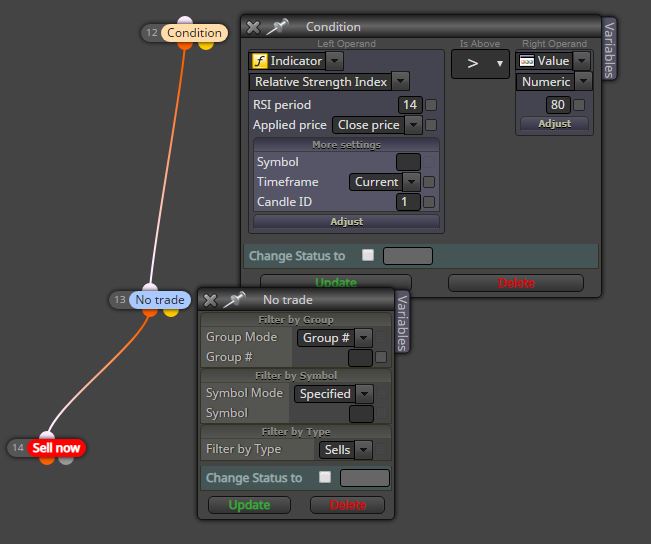Click the Group # input field

(360, 358)
